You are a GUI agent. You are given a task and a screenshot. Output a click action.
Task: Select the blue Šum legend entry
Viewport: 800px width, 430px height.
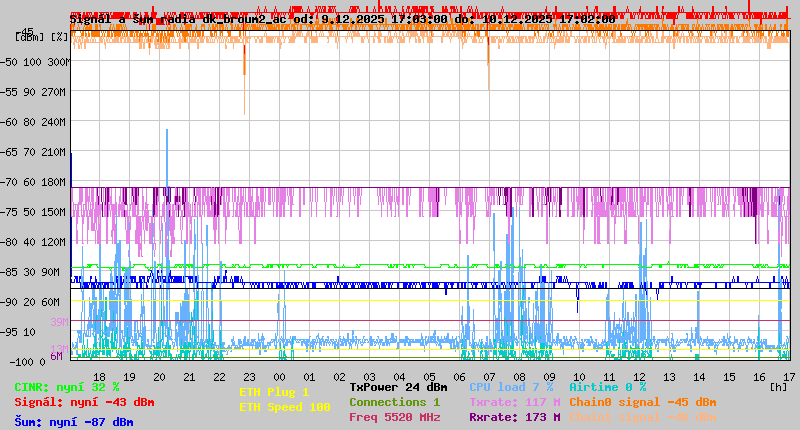(x=73, y=422)
